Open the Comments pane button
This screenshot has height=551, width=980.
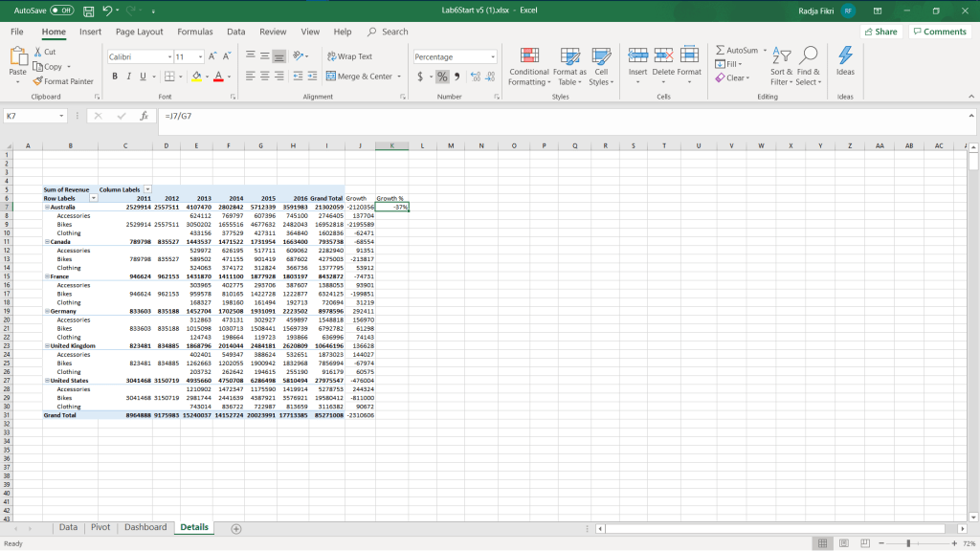coord(939,32)
